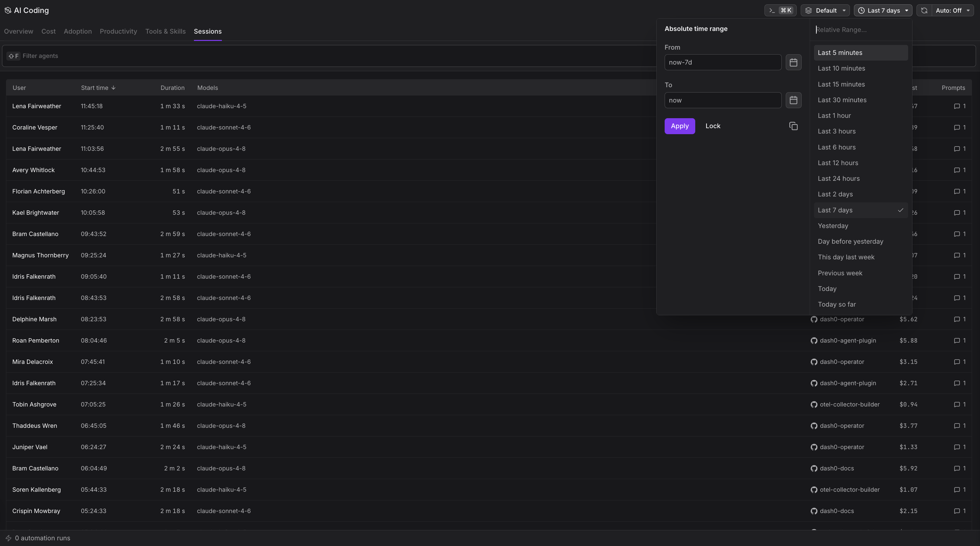Click 0 automation runs status text
The width and height of the screenshot is (980, 546).
click(43, 538)
